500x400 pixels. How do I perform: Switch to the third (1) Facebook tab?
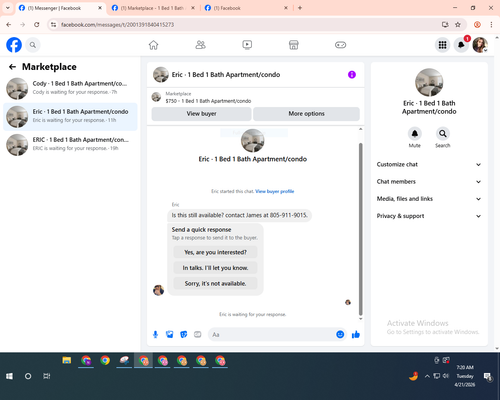246,8
